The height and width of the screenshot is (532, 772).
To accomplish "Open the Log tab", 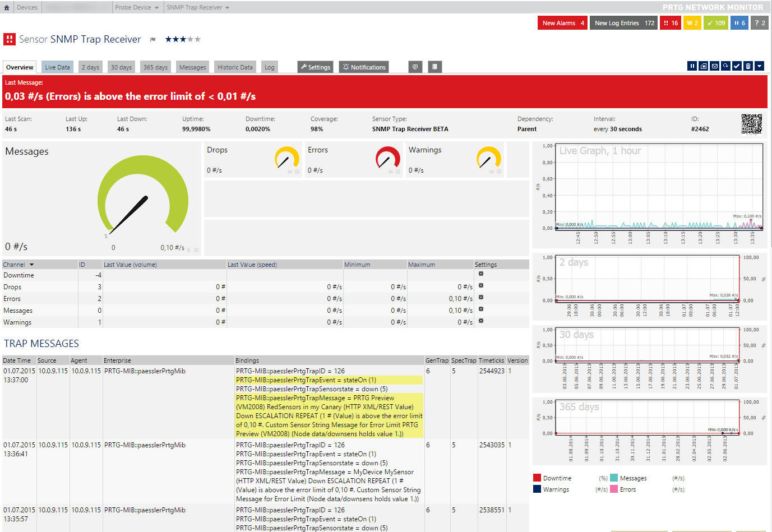I will coord(270,67).
